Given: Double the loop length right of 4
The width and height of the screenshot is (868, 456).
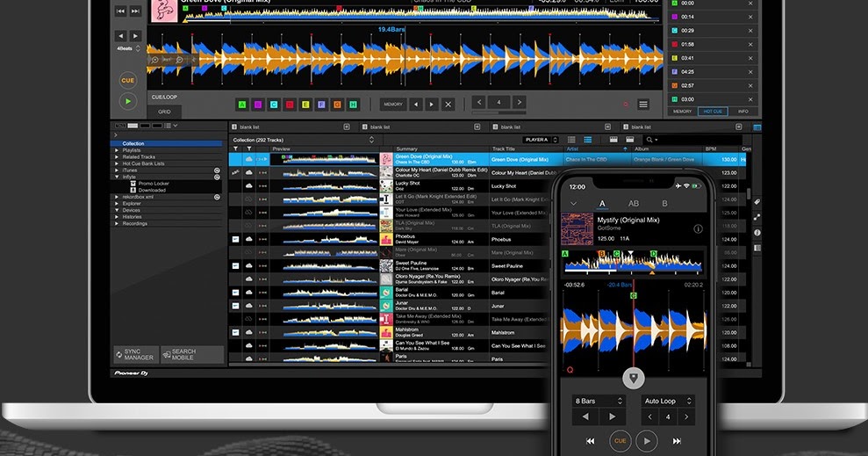Looking at the screenshot, I should click(519, 102).
